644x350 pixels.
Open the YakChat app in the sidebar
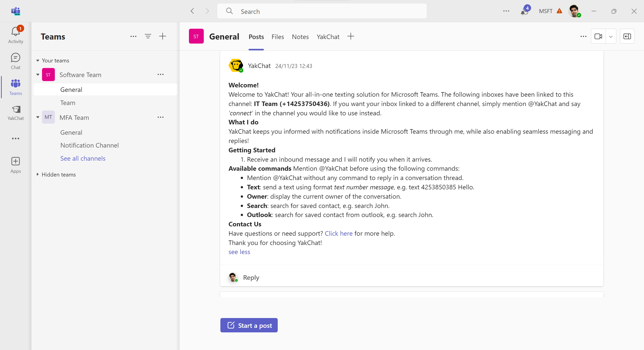pos(16,113)
